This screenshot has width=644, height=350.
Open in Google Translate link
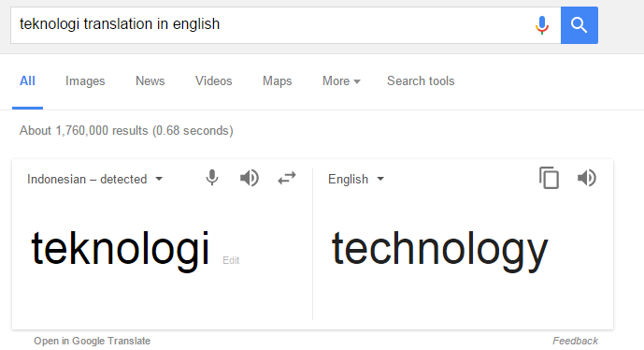tap(92, 341)
